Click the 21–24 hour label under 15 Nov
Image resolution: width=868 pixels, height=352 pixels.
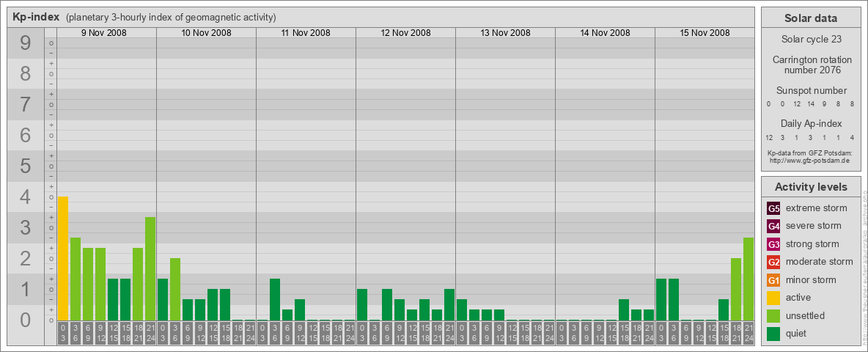[748, 334]
